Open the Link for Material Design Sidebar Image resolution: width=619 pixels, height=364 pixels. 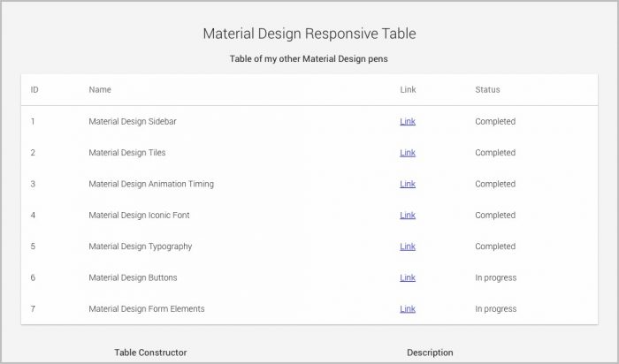pos(408,121)
